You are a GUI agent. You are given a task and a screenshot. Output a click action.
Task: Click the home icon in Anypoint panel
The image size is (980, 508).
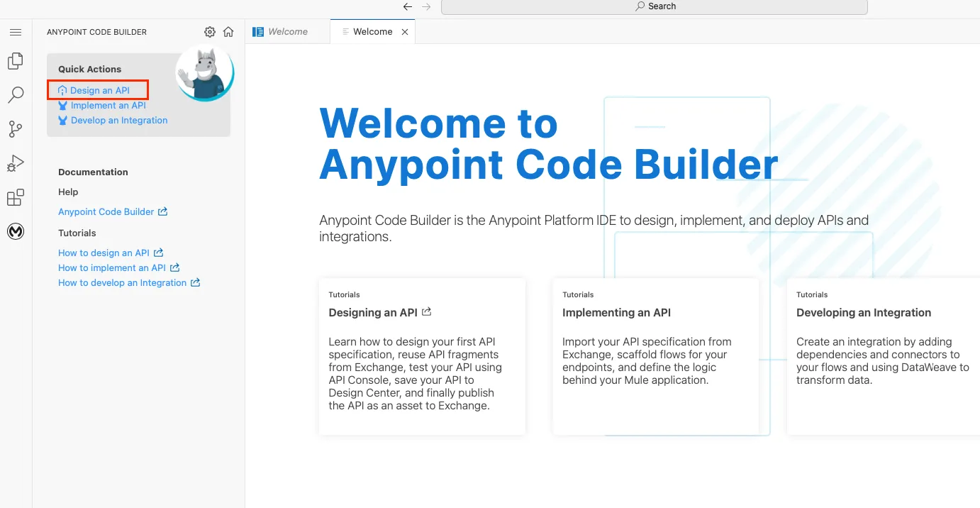(x=228, y=32)
